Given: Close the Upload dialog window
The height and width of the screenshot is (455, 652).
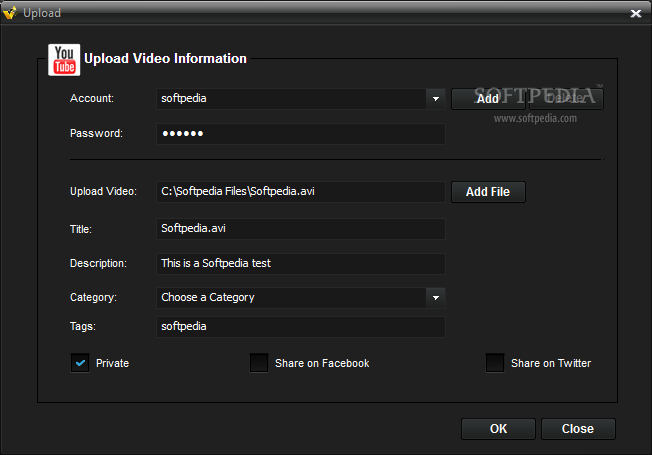Looking at the screenshot, I should [x=636, y=13].
